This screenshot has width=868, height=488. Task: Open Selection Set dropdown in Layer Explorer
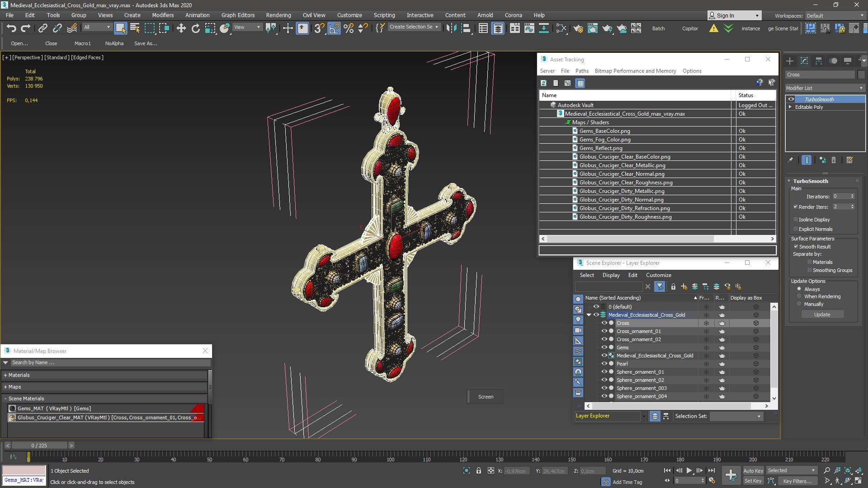click(x=736, y=416)
